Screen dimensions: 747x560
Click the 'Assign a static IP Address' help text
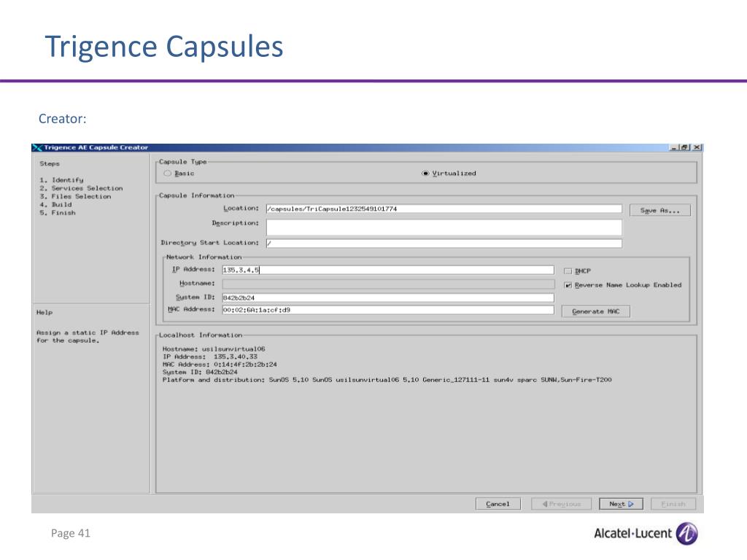tap(88, 337)
